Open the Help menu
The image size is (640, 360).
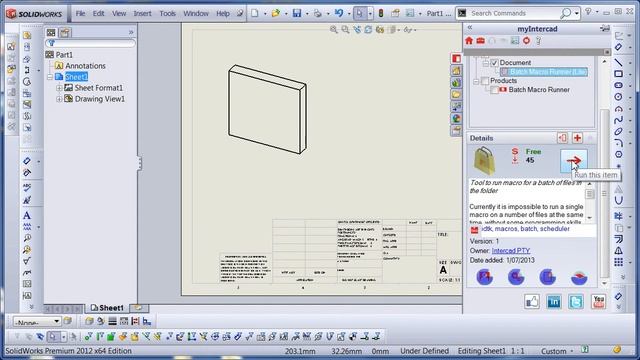tap(223, 13)
